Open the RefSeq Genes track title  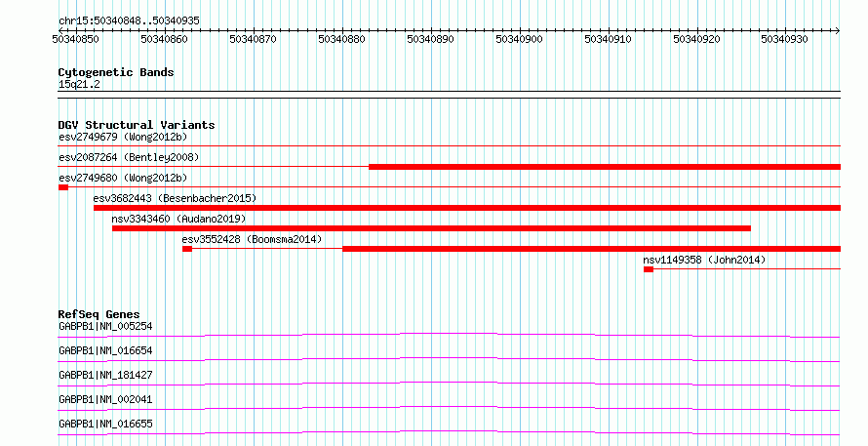point(99,314)
